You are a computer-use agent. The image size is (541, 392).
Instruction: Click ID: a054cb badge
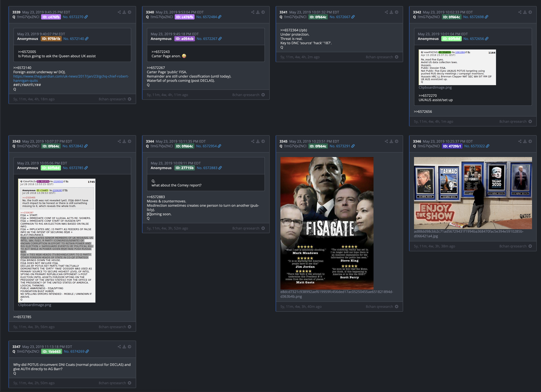[185, 39]
